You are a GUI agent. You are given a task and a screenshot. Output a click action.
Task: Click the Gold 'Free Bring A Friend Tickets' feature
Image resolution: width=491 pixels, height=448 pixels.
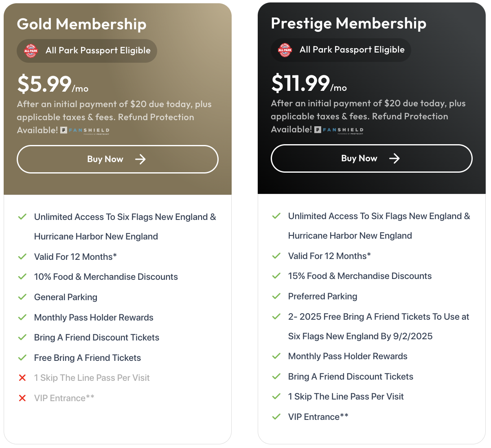coord(88,358)
